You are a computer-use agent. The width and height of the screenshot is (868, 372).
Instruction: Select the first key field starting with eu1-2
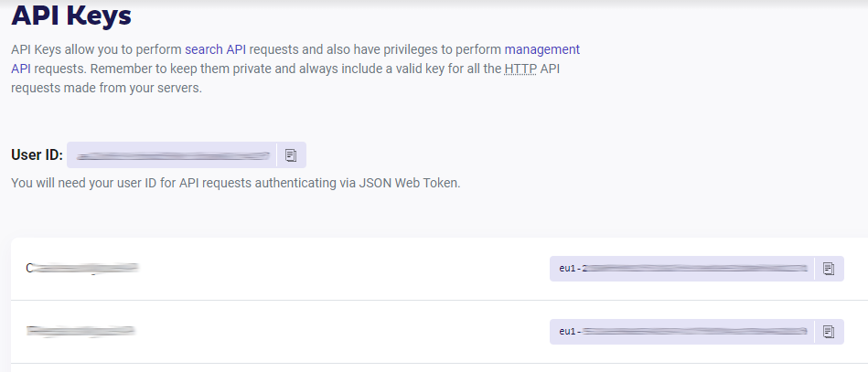point(681,269)
